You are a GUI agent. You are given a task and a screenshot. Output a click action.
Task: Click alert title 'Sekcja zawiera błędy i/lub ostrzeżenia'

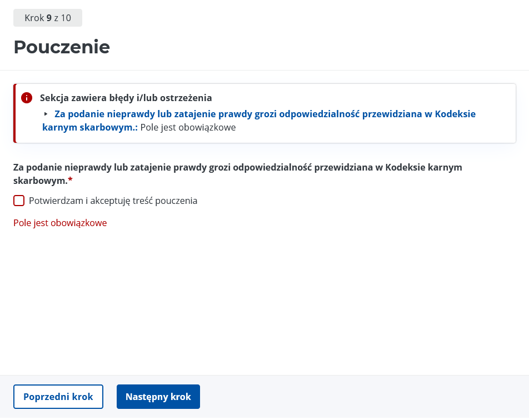126,98
